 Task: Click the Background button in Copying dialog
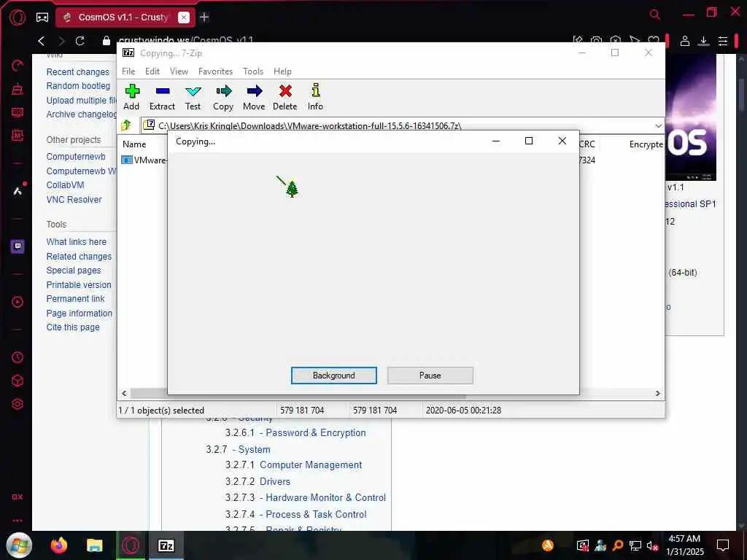pyautogui.click(x=334, y=376)
